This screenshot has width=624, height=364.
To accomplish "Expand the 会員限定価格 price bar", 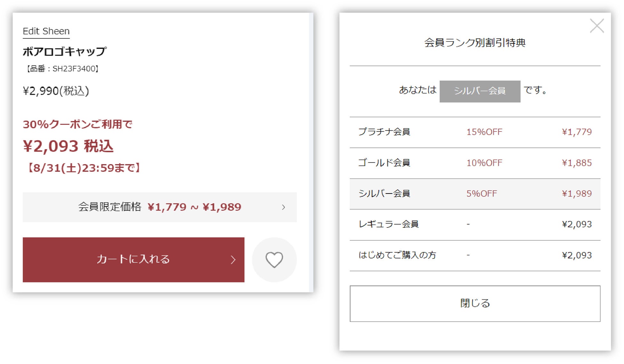I will [x=159, y=207].
